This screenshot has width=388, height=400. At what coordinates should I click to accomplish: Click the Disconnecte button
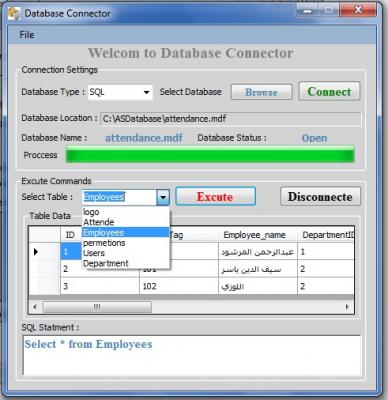[320, 197]
